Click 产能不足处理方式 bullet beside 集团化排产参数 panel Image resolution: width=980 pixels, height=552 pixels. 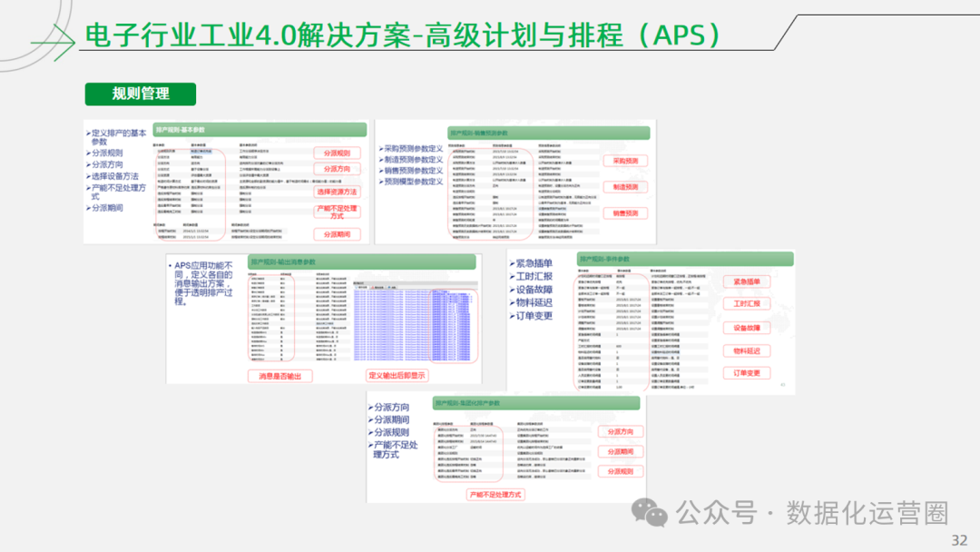click(x=394, y=449)
